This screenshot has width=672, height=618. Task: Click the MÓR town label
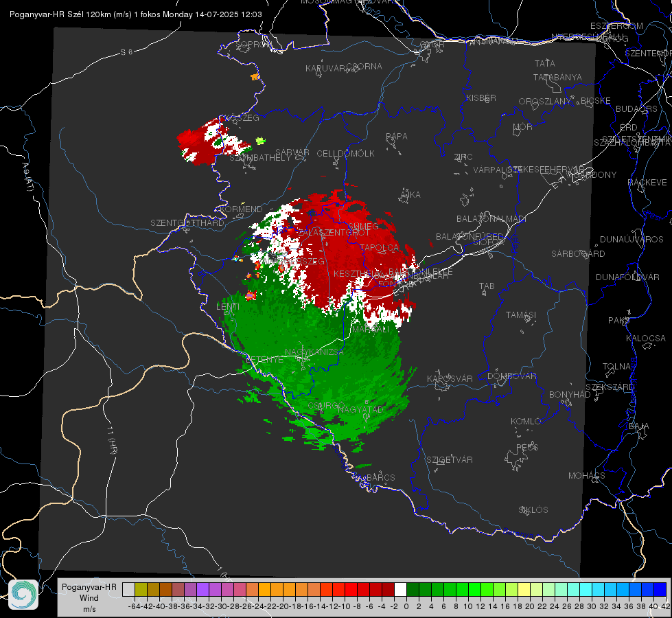click(x=523, y=126)
